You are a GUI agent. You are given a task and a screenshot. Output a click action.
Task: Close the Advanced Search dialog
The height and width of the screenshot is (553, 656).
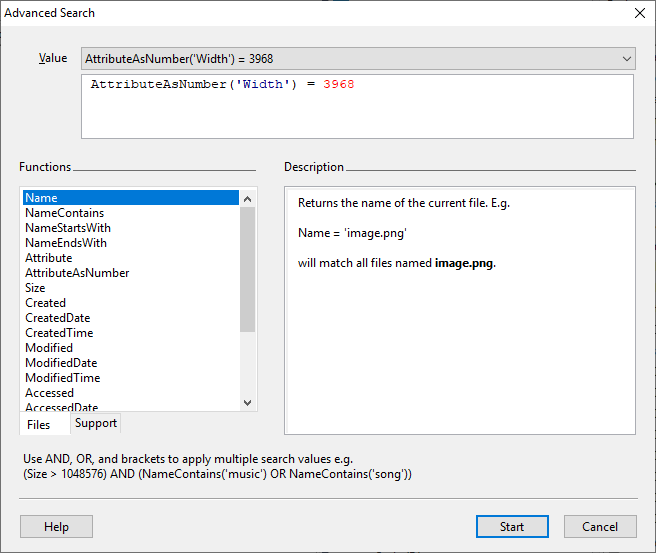(x=639, y=13)
